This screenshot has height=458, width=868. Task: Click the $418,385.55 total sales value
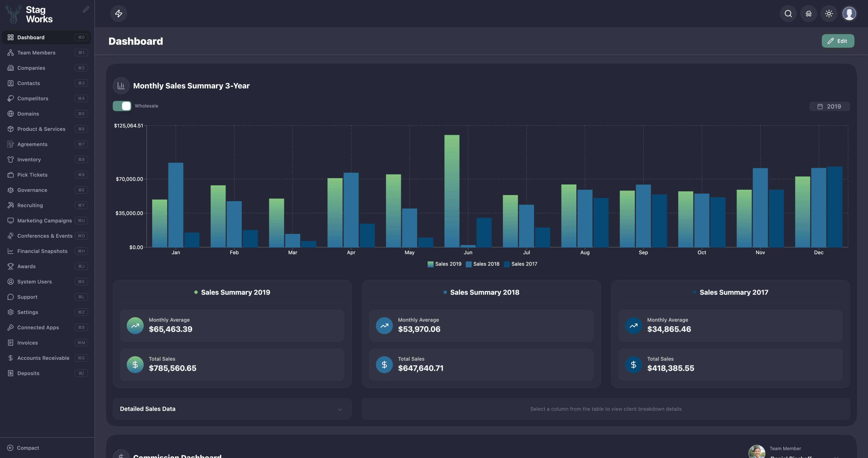tap(670, 368)
